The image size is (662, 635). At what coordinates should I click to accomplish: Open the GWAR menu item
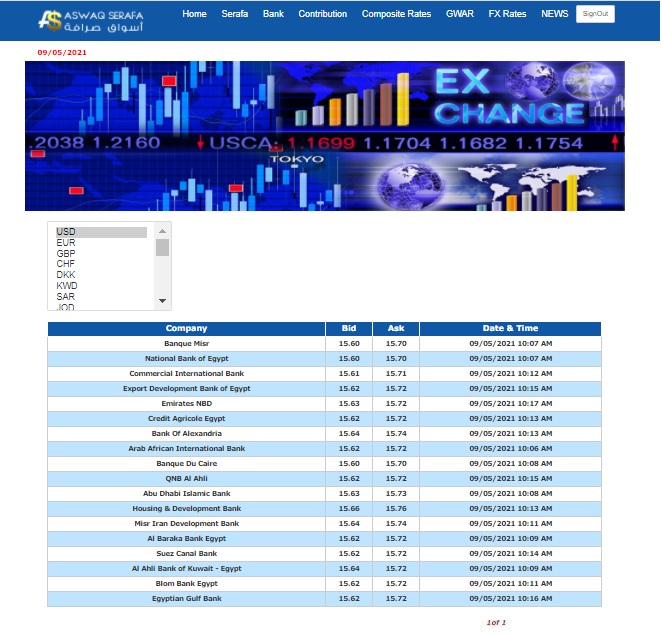pyautogui.click(x=460, y=14)
